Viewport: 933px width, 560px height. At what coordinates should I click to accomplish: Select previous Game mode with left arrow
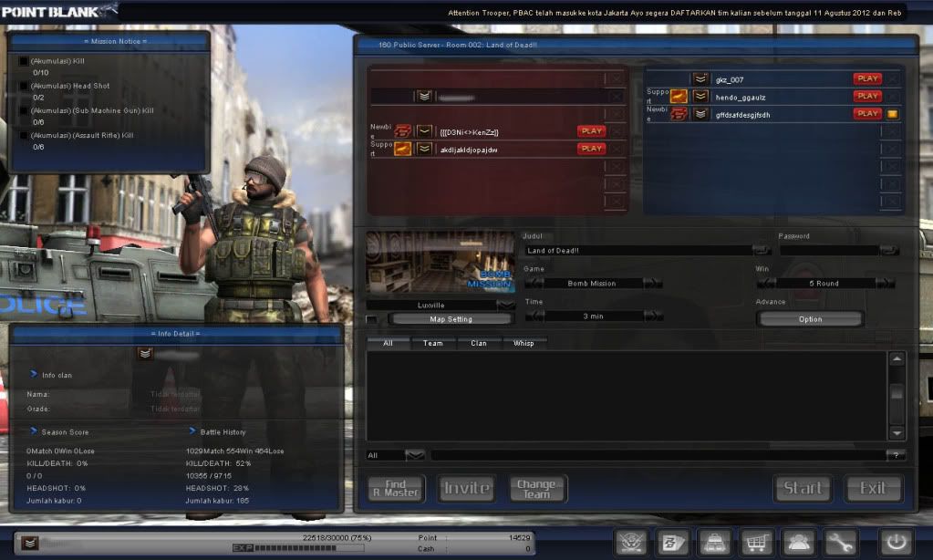tap(534, 284)
